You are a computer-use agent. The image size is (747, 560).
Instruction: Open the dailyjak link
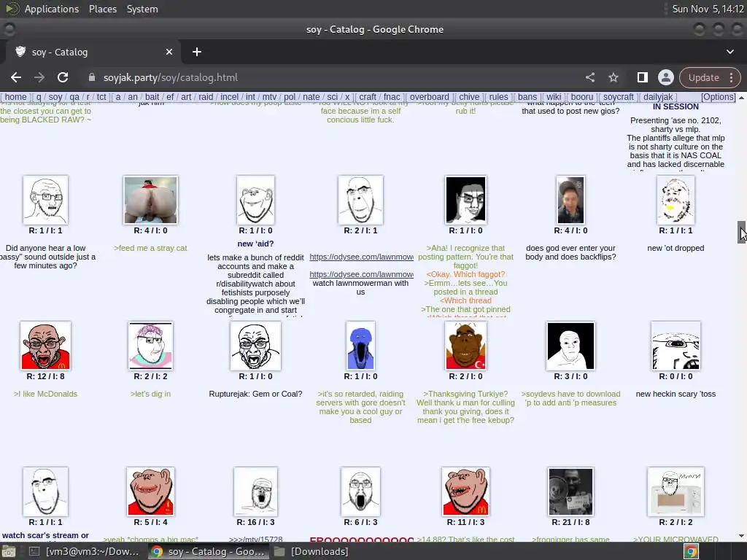(658, 97)
